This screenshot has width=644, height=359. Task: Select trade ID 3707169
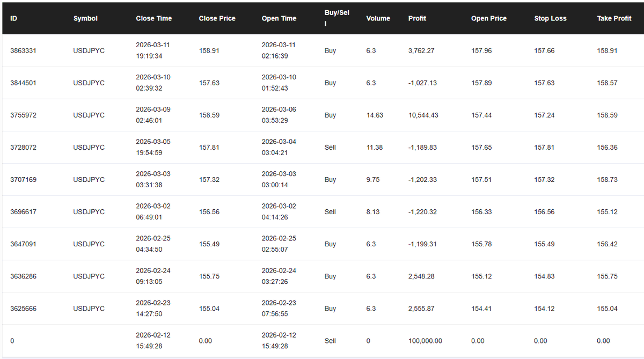[23, 179]
